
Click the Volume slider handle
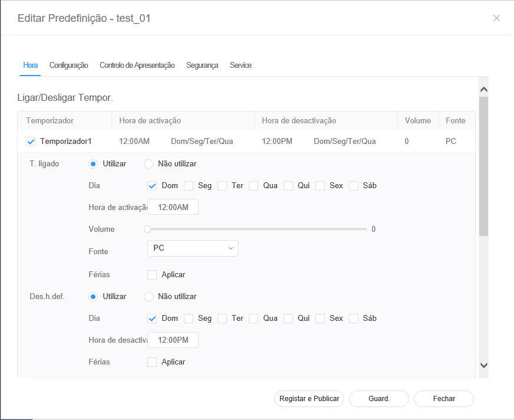pyautogui.click(x=147, y=229)
